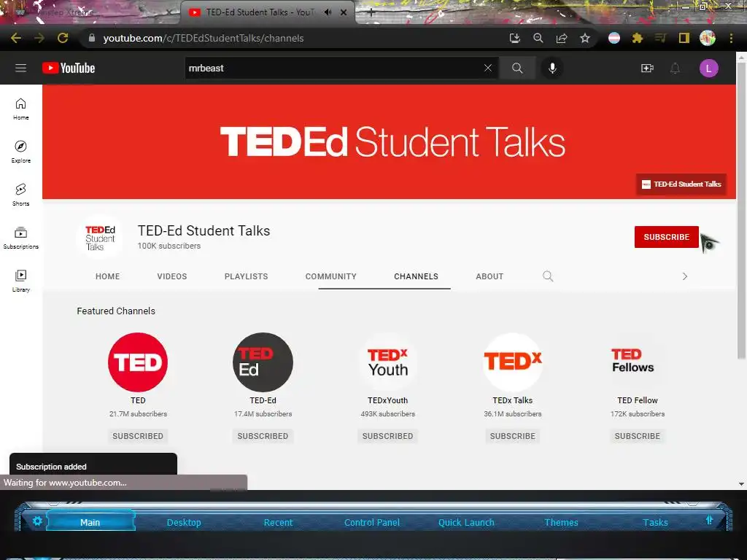
Task: Open Shorts in the left sidebar
Action: tap(21, 195)
